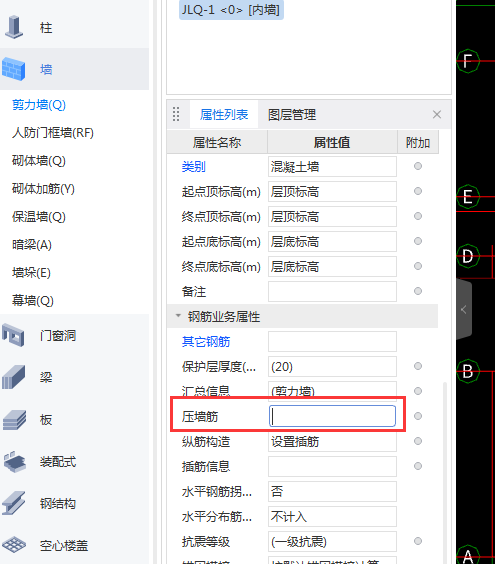This screenshot has width=495, height=564.
Task: Toggle 附加 option for 汇总信息 row
Action: [418, 391]
